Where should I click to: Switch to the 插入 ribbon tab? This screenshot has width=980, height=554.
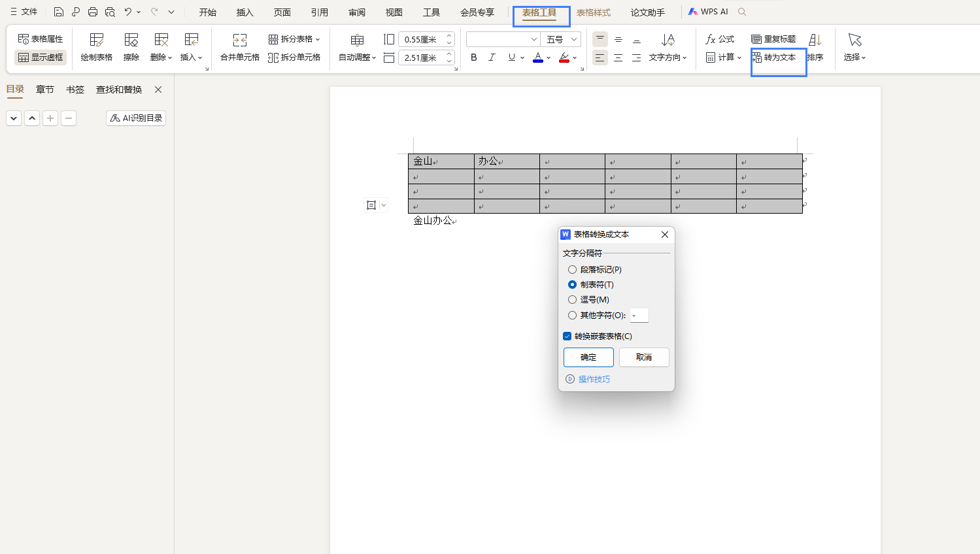tap(245, 12)
